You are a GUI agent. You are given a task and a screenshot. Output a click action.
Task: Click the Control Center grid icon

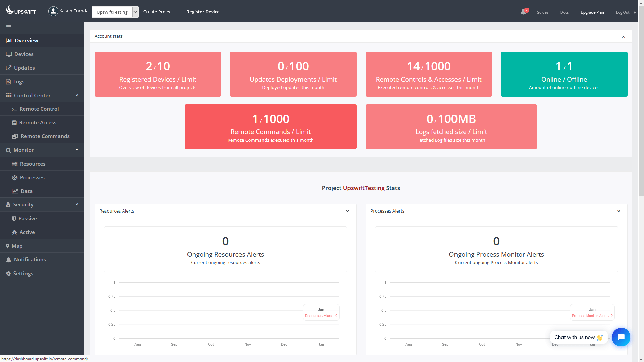(9, 96)
